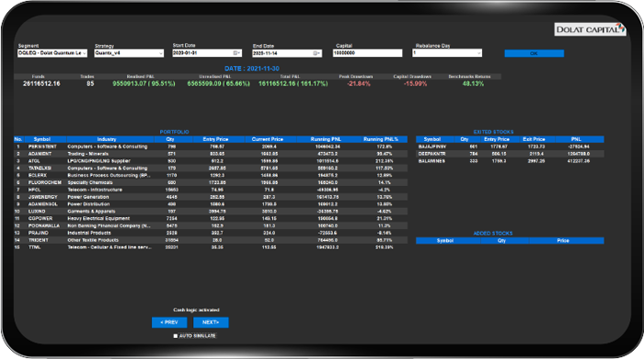The height and width of the screenshot is (359, 644).
Task: Click the Portfolio No. column header
Action: 18,139
